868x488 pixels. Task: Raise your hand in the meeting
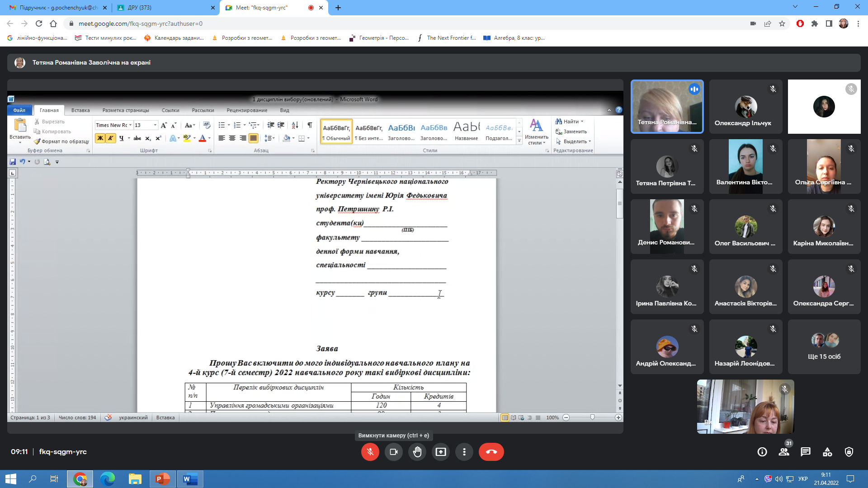(x=417, y=452)
